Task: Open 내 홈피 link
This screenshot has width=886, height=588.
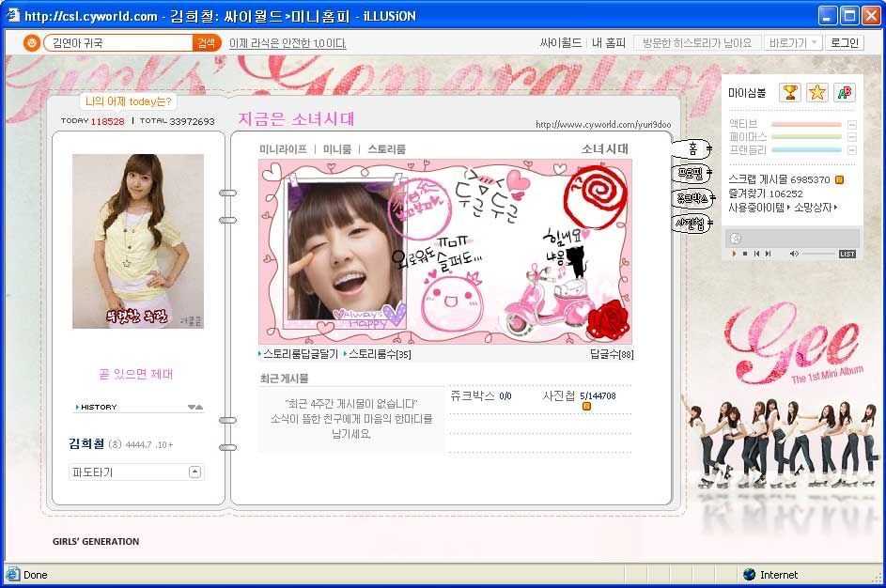Action: click(x=609, y=43)
